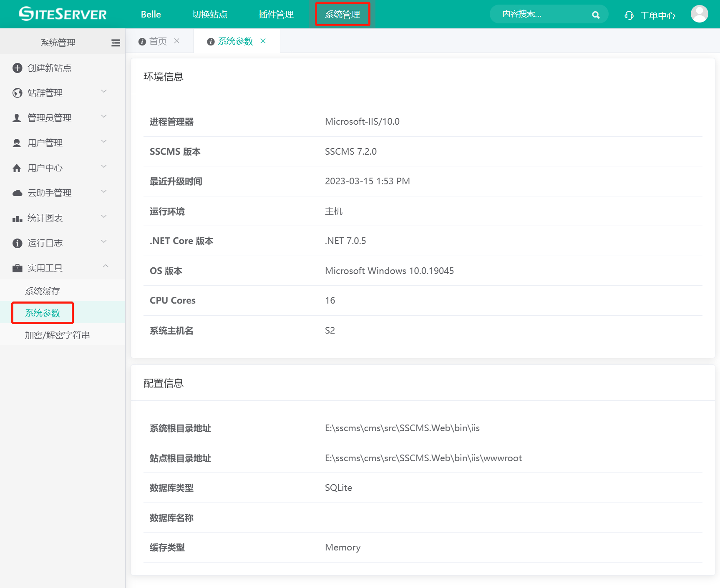
Task: Expand the 用户管理 section chevron
Action: (104, 141)
